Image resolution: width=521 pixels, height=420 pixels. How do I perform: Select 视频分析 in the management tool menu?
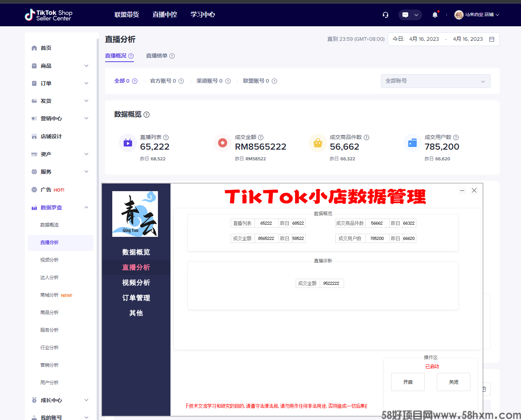pos(136,283)
